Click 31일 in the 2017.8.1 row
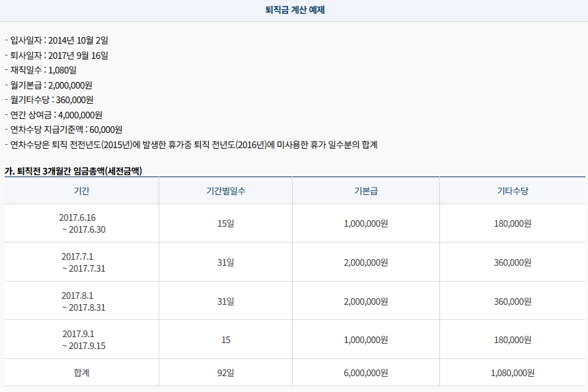Viewport: 588px width, 392px height. click(225, 301)
